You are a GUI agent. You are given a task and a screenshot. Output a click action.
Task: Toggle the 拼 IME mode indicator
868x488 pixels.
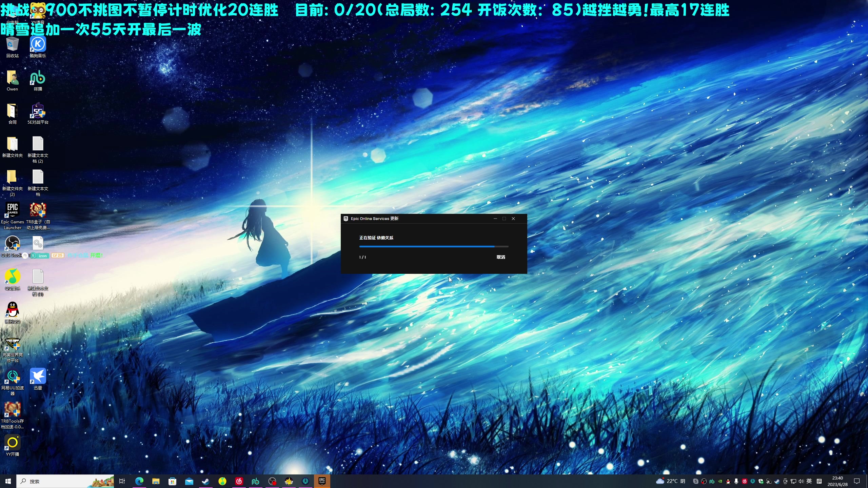(819, 481)
